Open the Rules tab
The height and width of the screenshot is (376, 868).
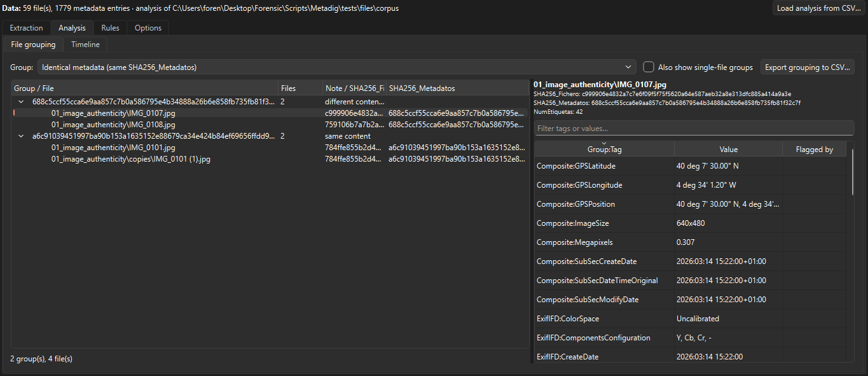110,28
